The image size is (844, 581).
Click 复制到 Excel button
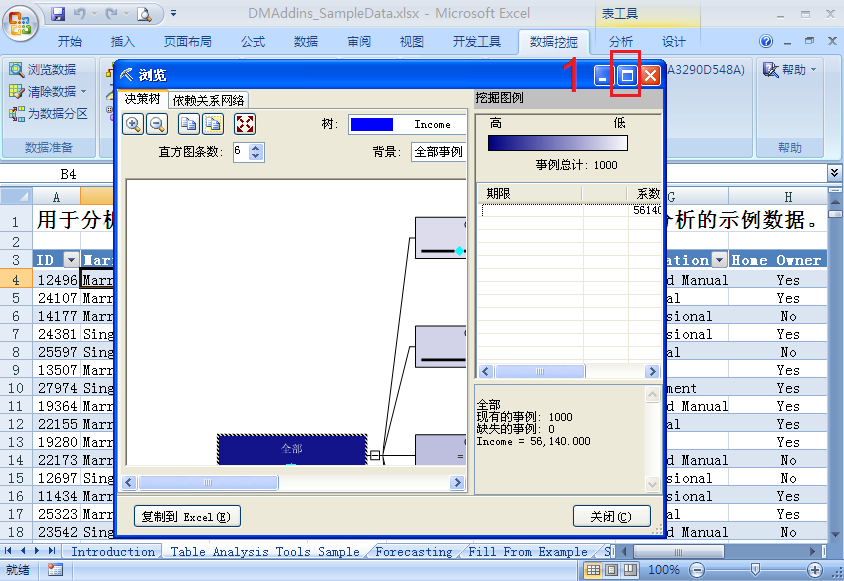click(187, 517)
